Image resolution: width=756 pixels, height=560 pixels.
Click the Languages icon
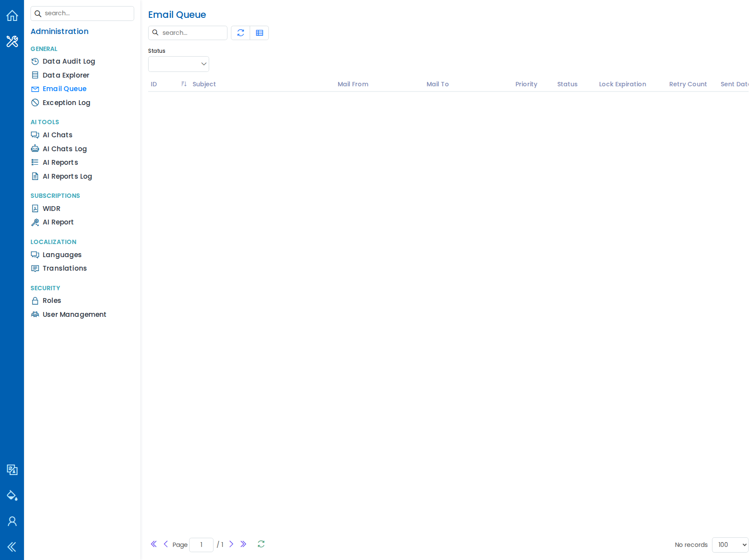click(x=35, y=255)
